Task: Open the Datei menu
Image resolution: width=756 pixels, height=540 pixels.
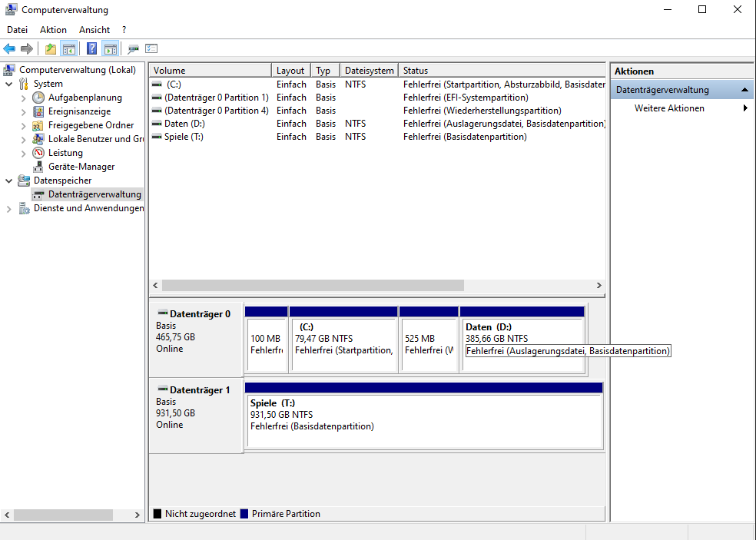Action: [x=18, y=30]
